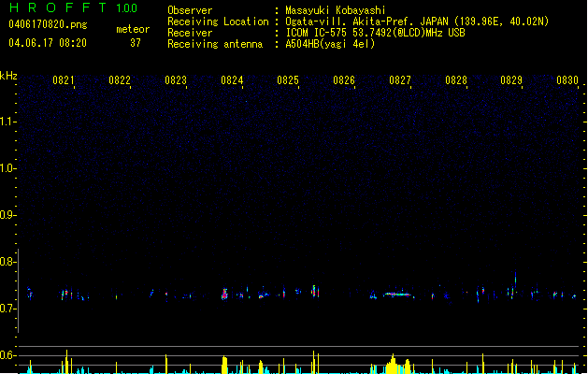
Task: Click the HROFFT title text
Action: coord(57,7)
